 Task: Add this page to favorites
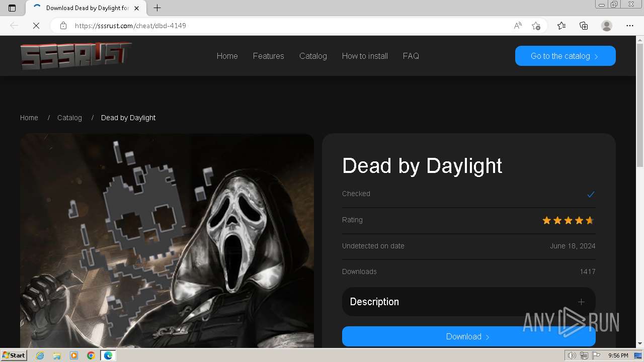coord(536,26)
